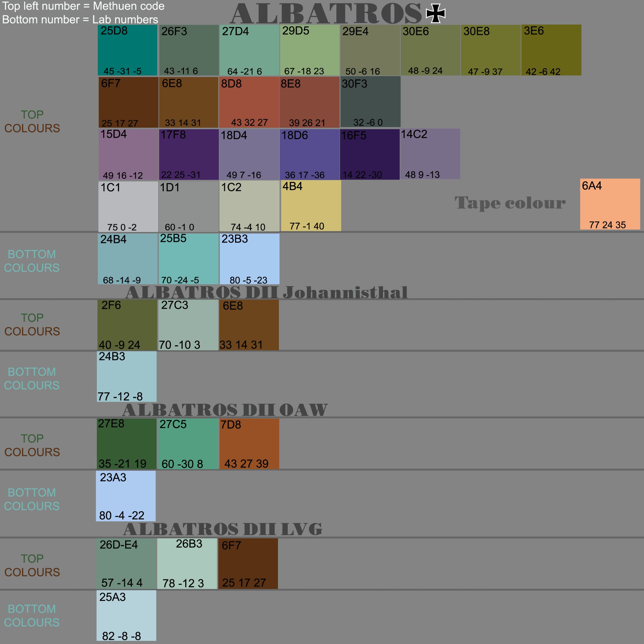Select the 18D6 violet-blue swatch
644x644 pixels.
(x=310, y=154)
